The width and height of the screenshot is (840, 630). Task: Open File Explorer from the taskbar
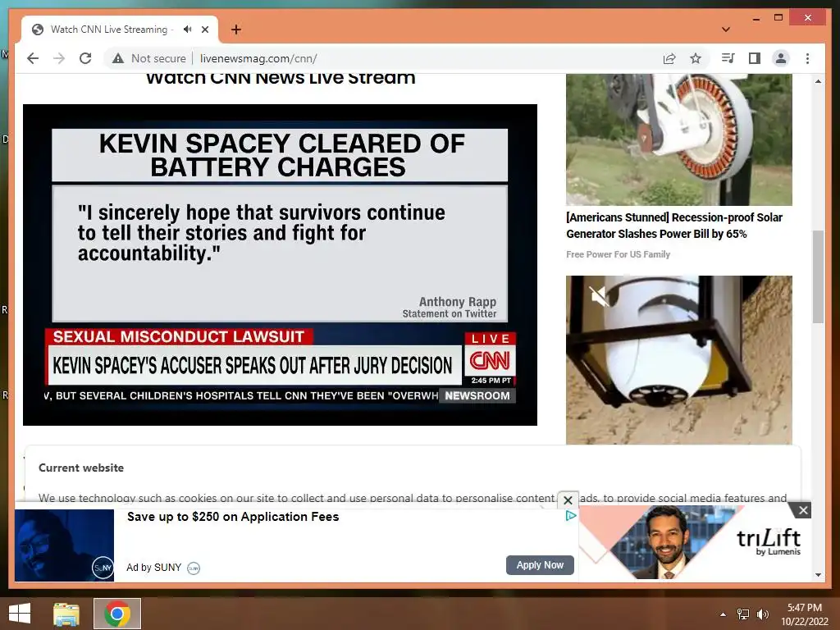(66, 614)
